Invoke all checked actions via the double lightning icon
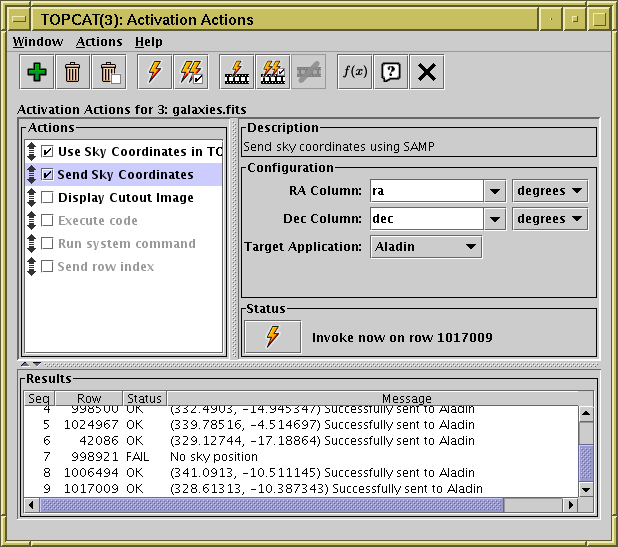618x547 pixels. tap(190, 73)
